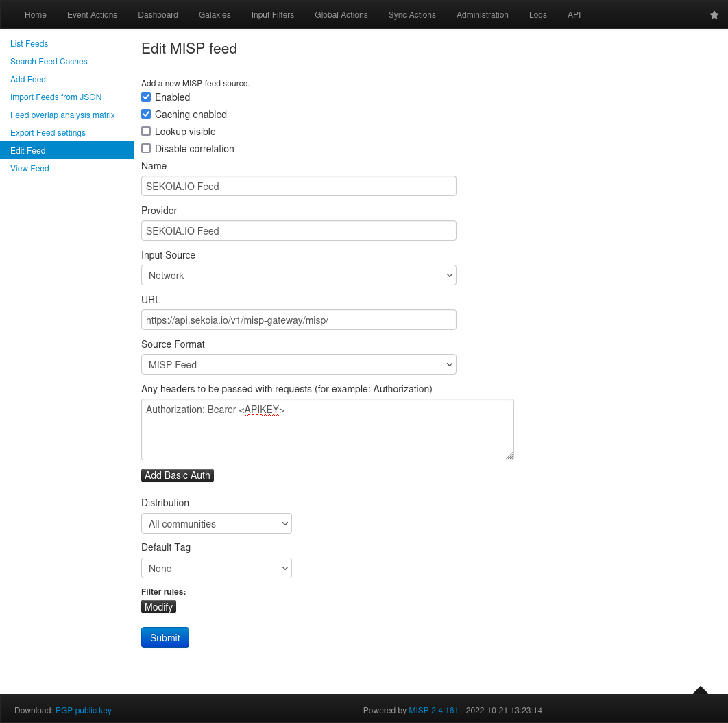Select View Feed in the sidebar
This screenshot has width=728, height=723.
click(29, 168)
